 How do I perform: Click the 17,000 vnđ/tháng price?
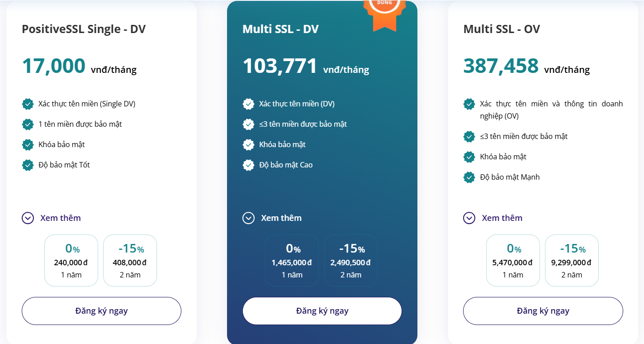pyautogui.click(x=79, y=66)
